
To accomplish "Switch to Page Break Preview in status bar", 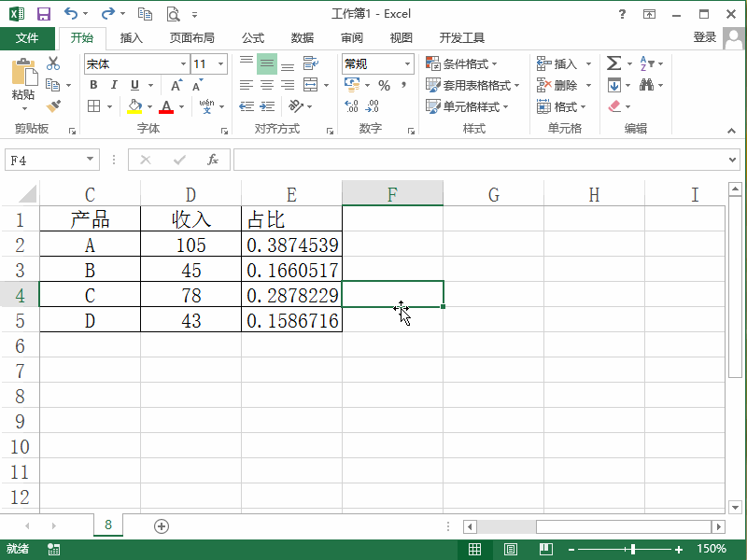I will pos(546,550).
